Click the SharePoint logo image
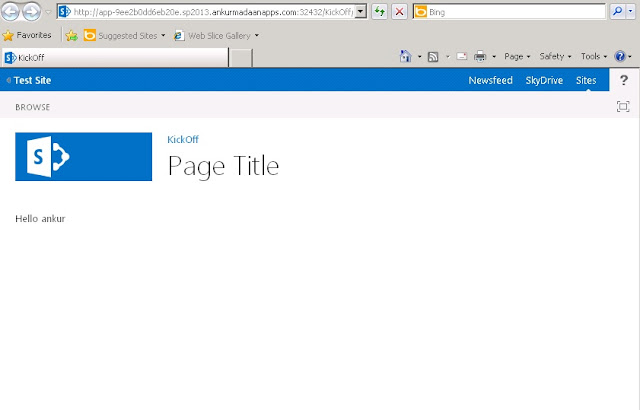The width and height of the screenshot is (640, 410). [84, 157]
